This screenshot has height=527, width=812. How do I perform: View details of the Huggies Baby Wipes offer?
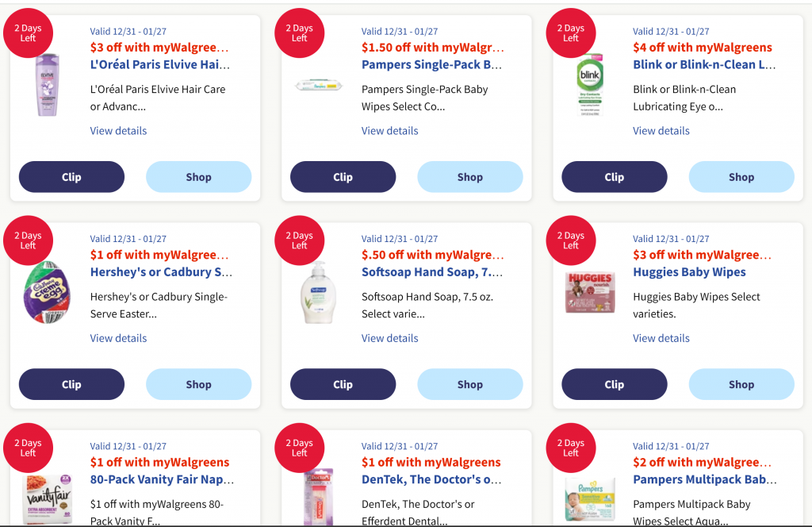(x=661, y=337)
